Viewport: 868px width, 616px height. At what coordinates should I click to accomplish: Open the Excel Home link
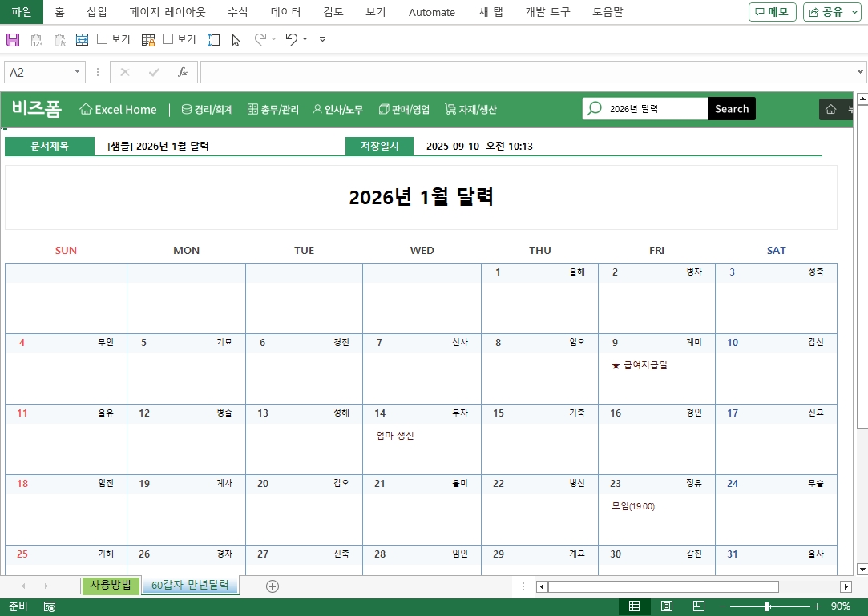[x=118, y=109]
